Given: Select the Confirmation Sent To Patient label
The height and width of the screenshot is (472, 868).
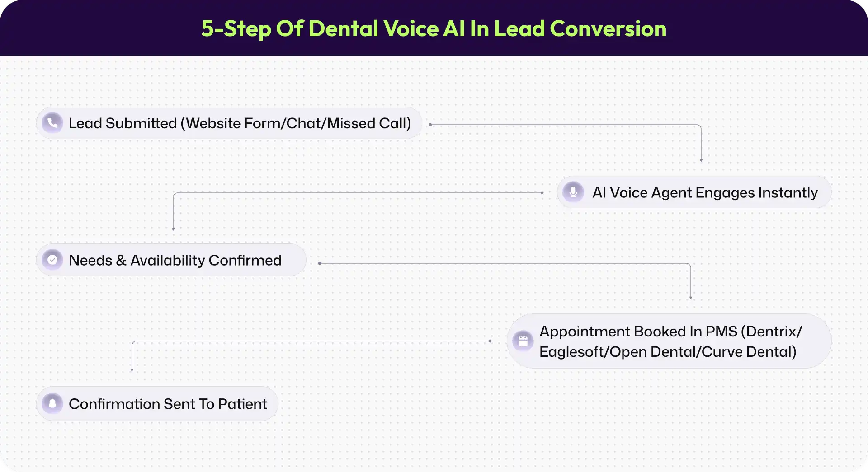Looking at the screenshot, I should 168,404.
